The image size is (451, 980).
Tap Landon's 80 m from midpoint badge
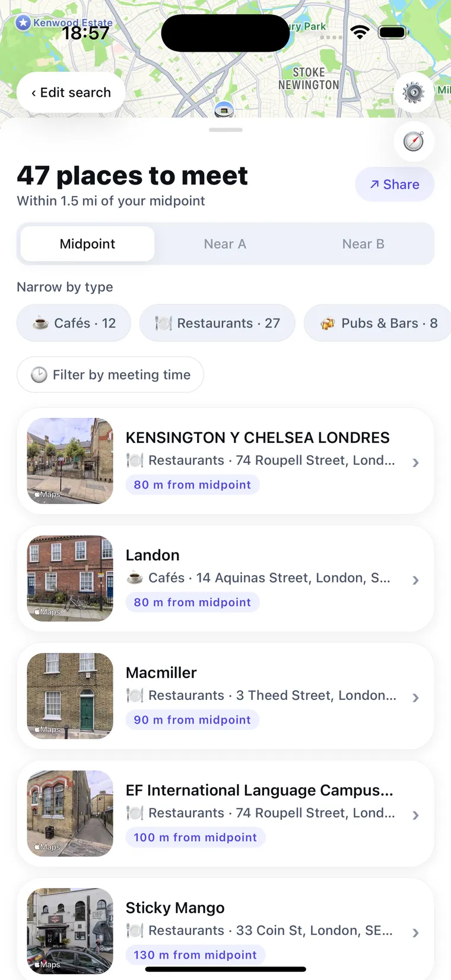[192, 602]
